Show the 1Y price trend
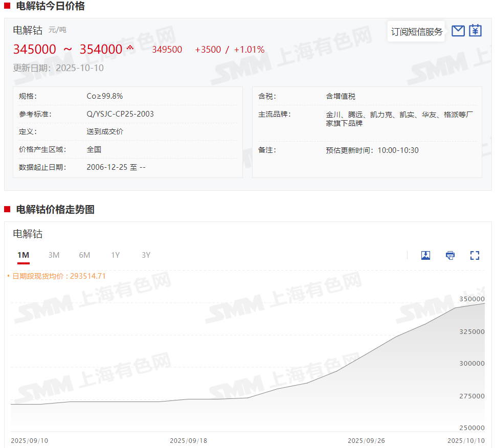 (x=116, y=255)
